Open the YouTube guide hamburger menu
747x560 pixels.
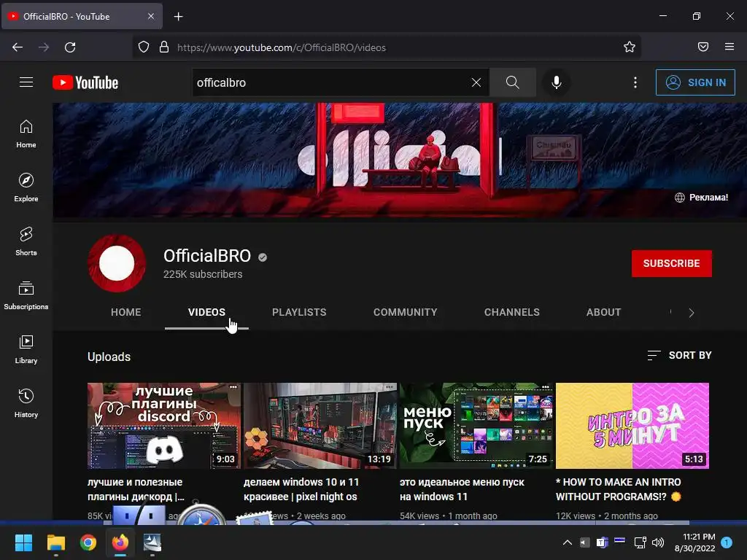point(26,82)
